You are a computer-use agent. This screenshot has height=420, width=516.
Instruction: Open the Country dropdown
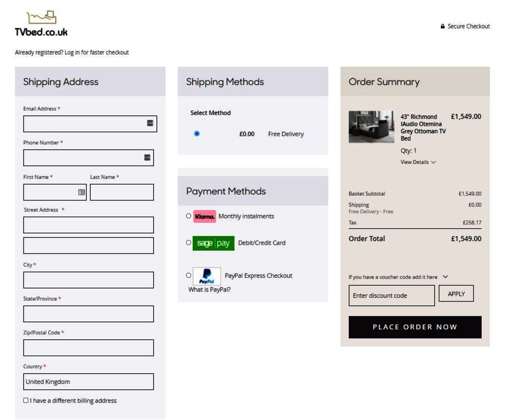tap(88, 382)
